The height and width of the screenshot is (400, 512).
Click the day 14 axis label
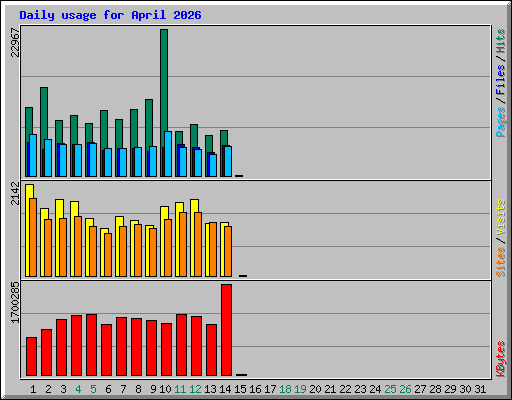(x=225, y=389)
